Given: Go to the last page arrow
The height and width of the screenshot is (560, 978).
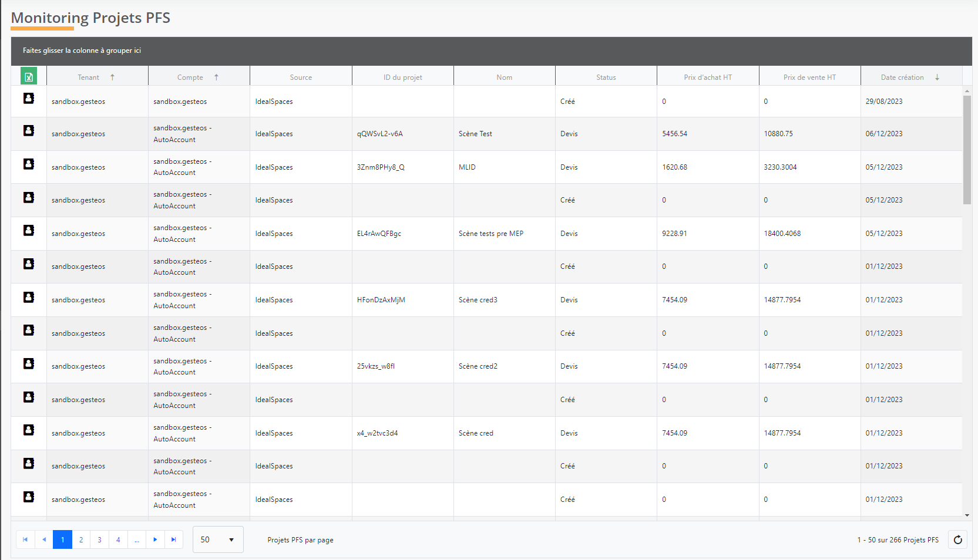Looking at the screenshot, I should (173, 539).
